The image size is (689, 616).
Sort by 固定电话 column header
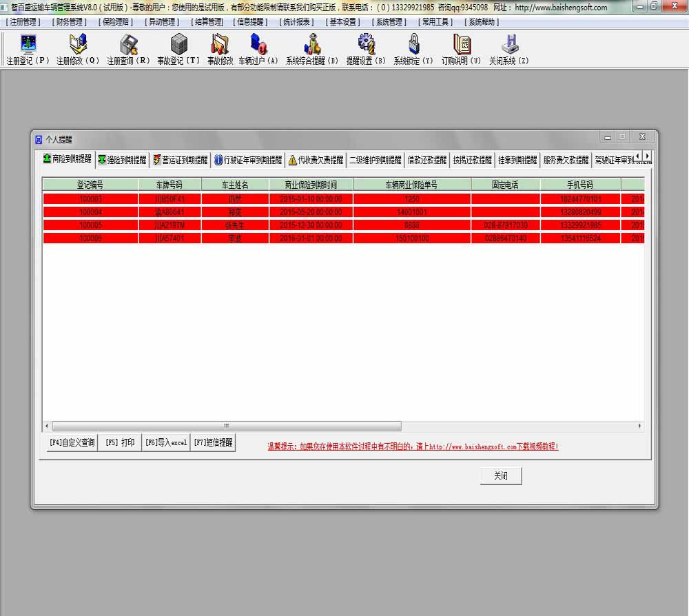coord(505,185)
